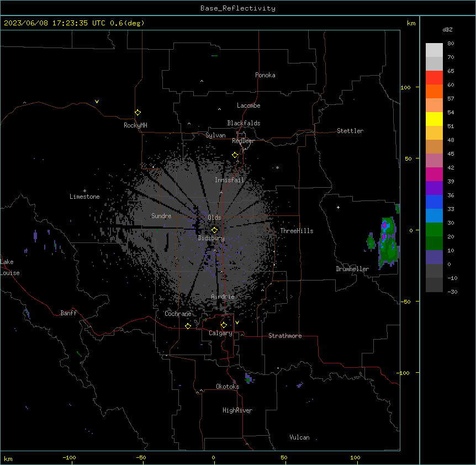Click the Sylvan label
Viewport: 476px width, 465px height.
click(x=215, y=135)
